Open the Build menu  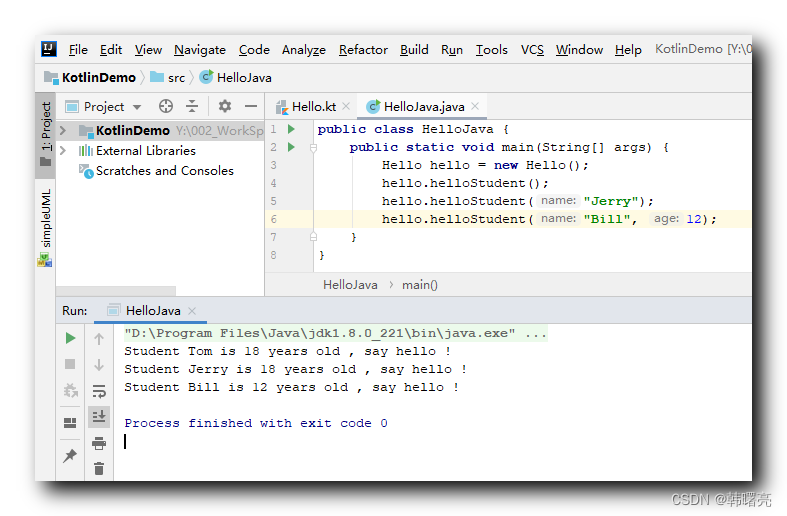coord(414,50)
